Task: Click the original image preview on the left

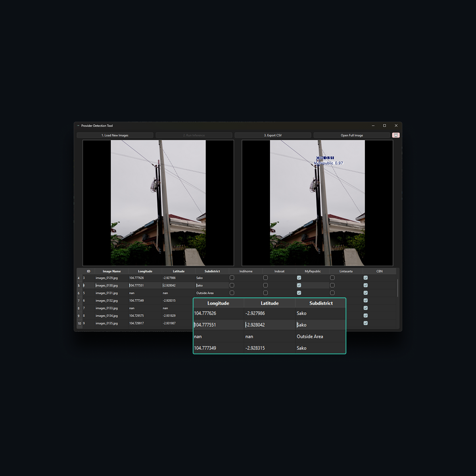Action: (158, 203)
